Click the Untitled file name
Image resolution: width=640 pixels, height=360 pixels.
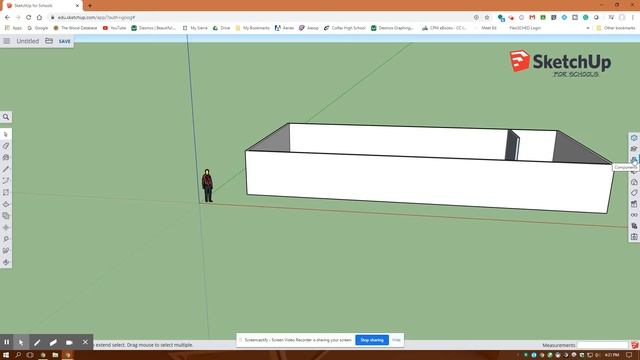point(27,41)
